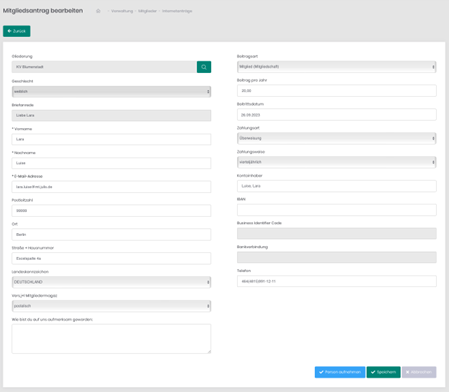
Task: Search Gliederung with the magnifier button
Action: pos(204,67)
